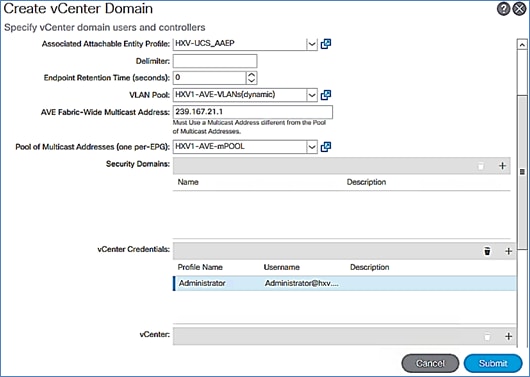The image size is (530, 377).
Task: Select the Administrator credentials row
Action: 345,283
